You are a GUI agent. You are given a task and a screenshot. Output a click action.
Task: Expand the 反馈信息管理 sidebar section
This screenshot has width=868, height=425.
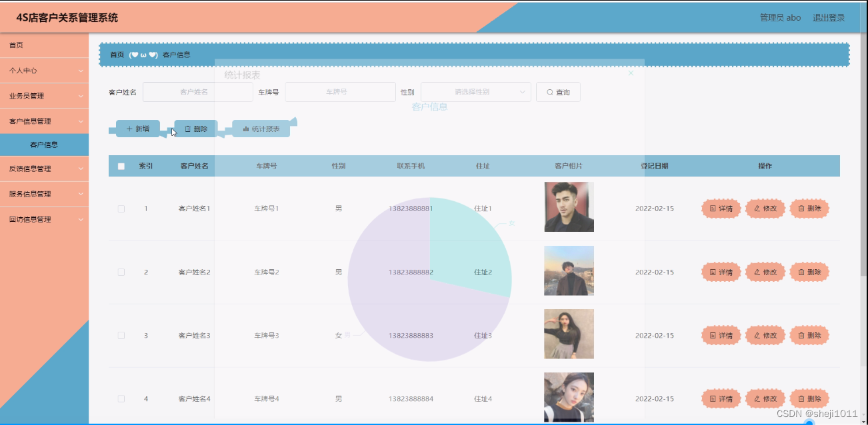coord(44,169)
